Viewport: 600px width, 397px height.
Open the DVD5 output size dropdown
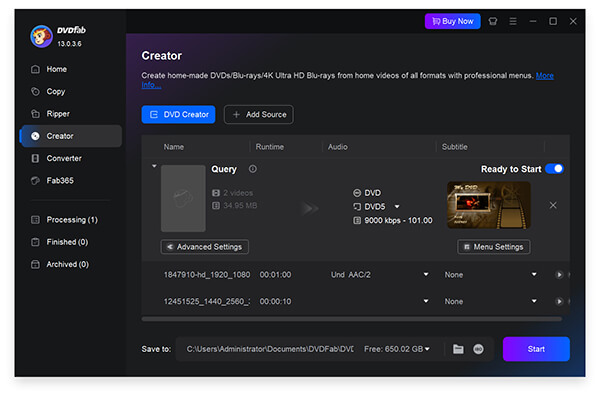[397, 207]
